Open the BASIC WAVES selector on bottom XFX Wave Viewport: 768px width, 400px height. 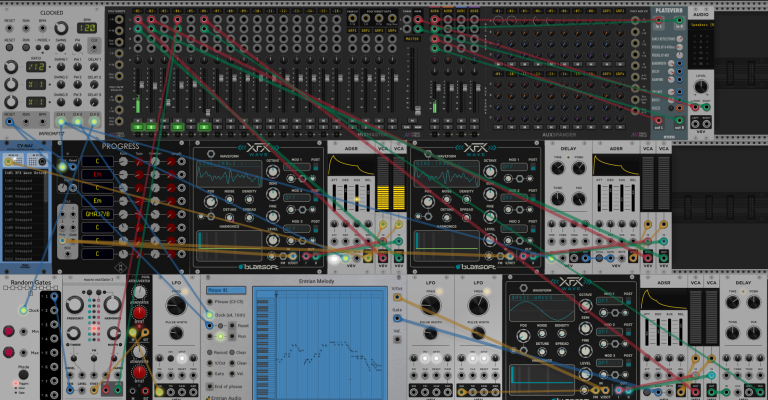coord(541,298)
